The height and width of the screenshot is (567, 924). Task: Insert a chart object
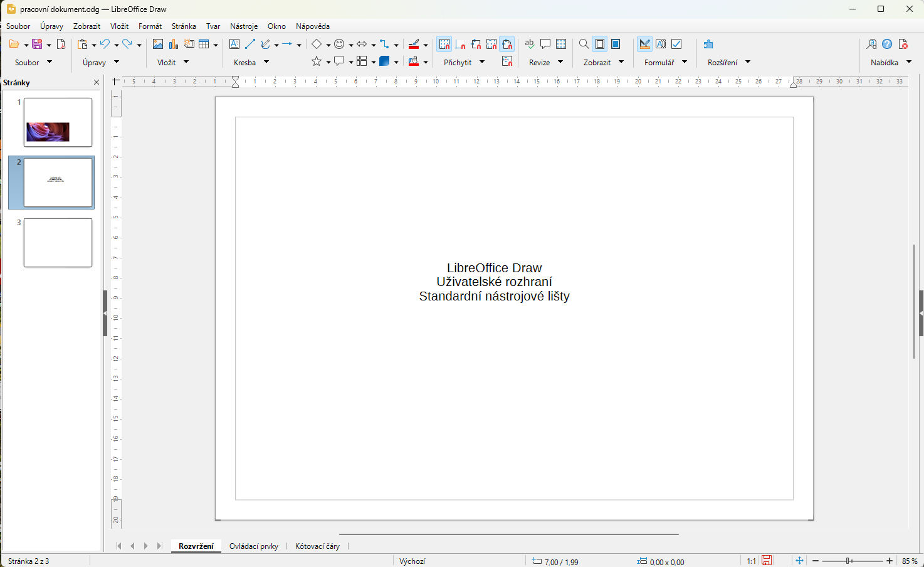click(x=174, y=44)
